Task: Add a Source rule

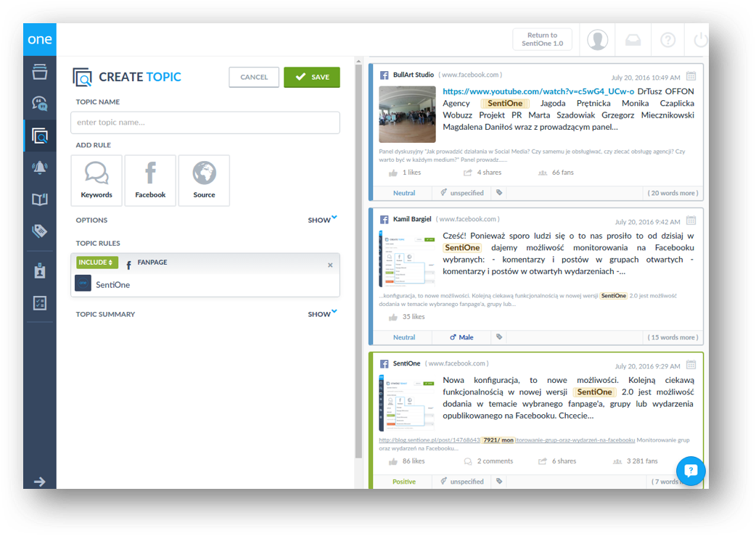Action: 204,181
